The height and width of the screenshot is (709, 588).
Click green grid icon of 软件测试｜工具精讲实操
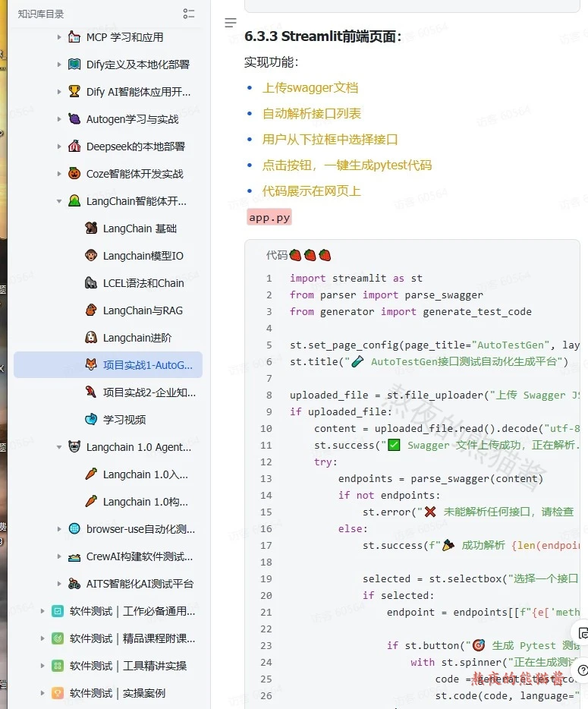[x=58, y=666]
